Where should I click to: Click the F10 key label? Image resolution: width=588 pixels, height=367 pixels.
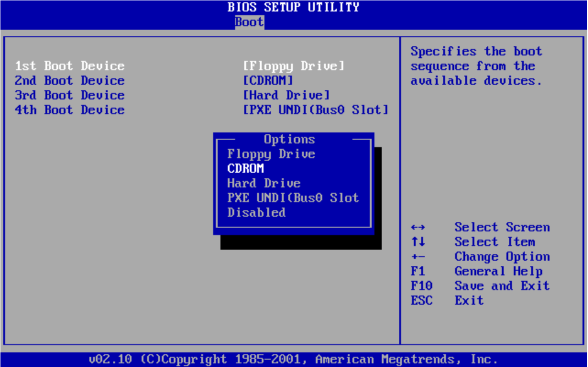pyautogui.click(x=422, y=286)
